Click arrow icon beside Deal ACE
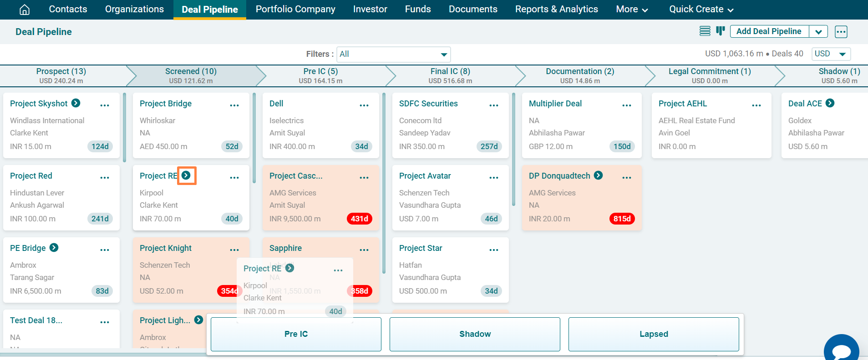Viewport: 868px width, 360px height. tap(830, 103)
